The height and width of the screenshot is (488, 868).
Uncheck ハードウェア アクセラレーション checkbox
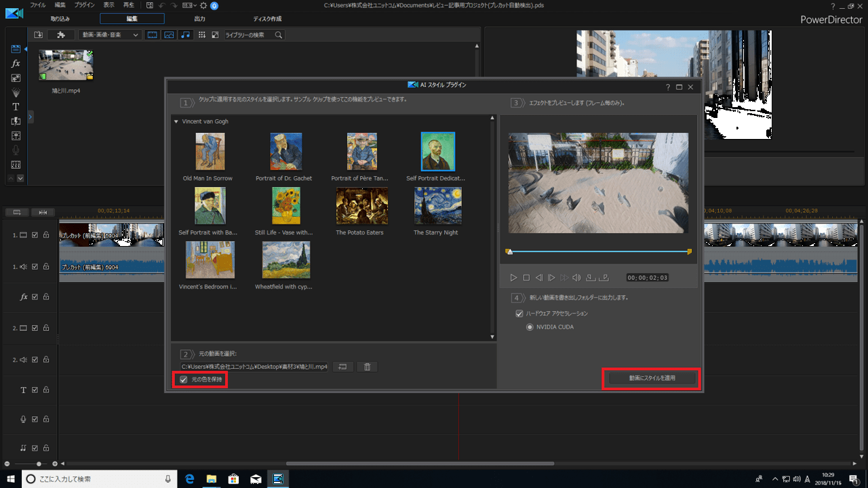click(519, 314)
